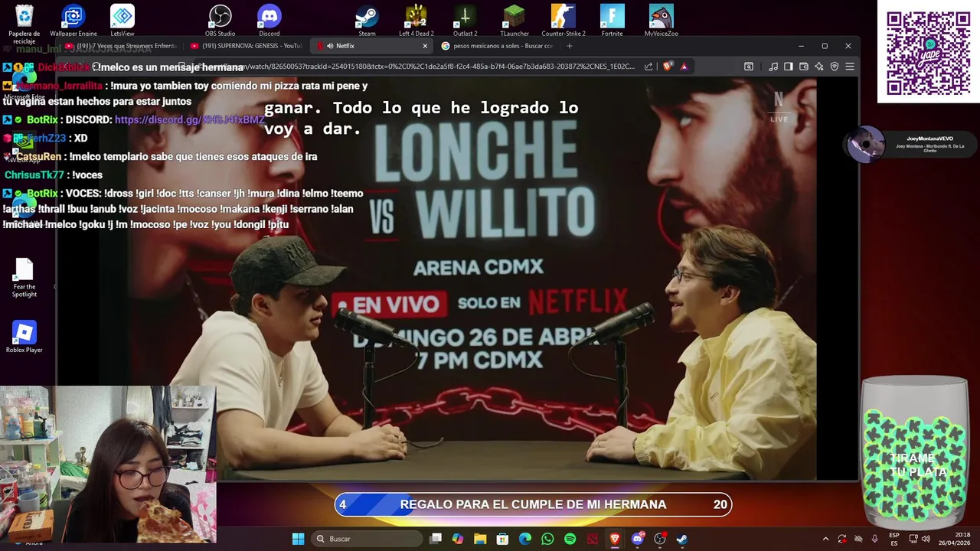980x551 pixels.
Task: Switch to the 7 Veces que Streamers tab
Action: click(x=121, y=46)
